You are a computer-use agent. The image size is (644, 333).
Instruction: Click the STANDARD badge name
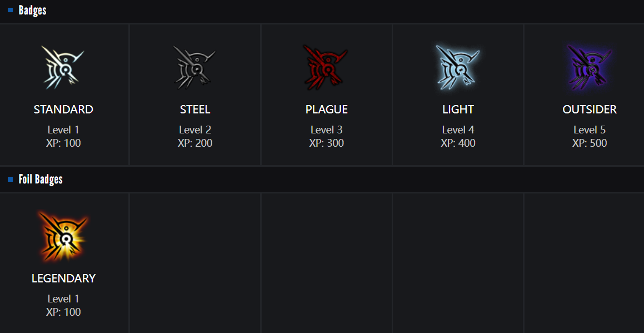[63, 110]
